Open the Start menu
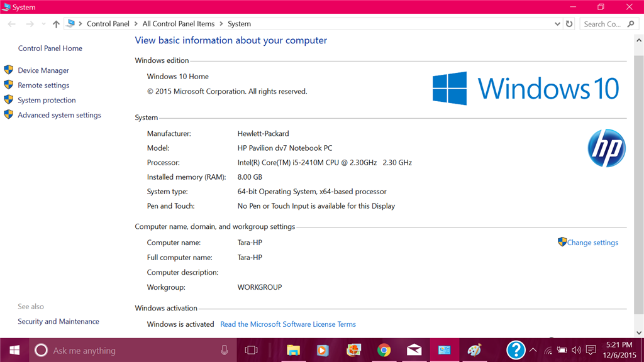The width and height of the screenshot is (644, 362). click(14, 350)
